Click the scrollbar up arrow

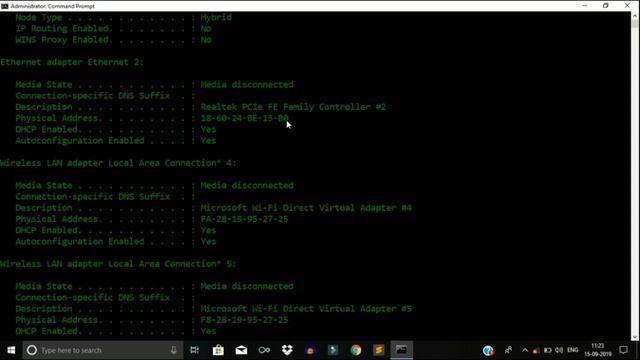635,16
